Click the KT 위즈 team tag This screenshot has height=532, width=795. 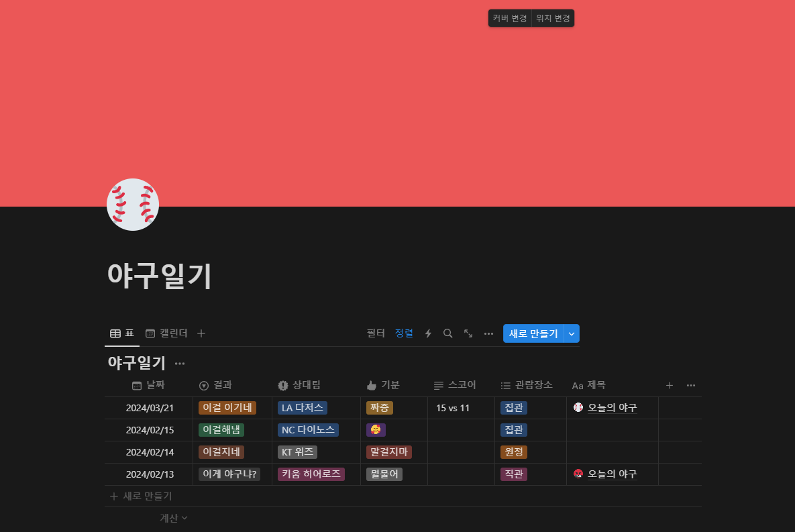click(x=298, y=452)
